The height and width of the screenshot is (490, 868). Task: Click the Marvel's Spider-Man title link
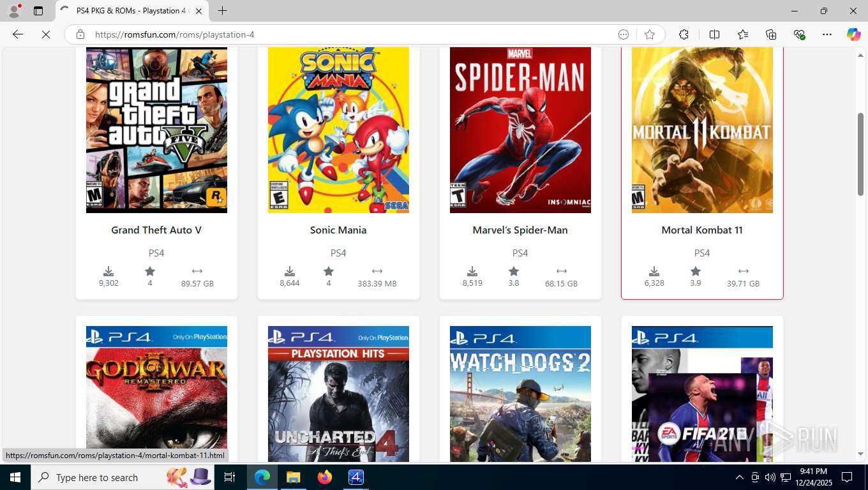point(520,230)
